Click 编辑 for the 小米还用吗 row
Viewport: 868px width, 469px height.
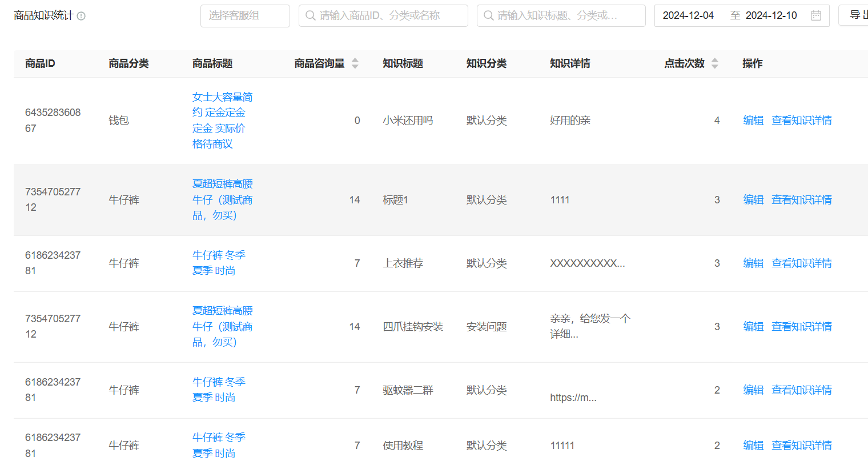(x=753, y=121)
